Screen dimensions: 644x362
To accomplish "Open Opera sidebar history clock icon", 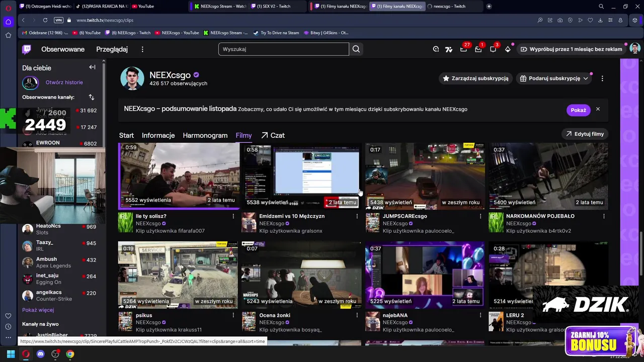I will point(8,327).
